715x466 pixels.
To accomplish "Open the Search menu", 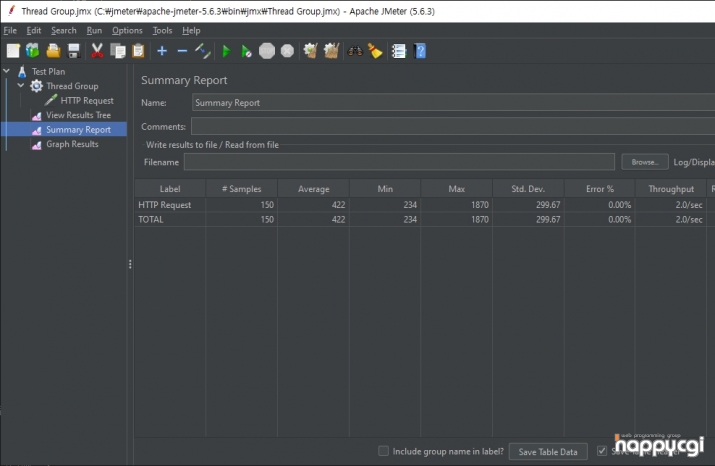I will point(64,30).
